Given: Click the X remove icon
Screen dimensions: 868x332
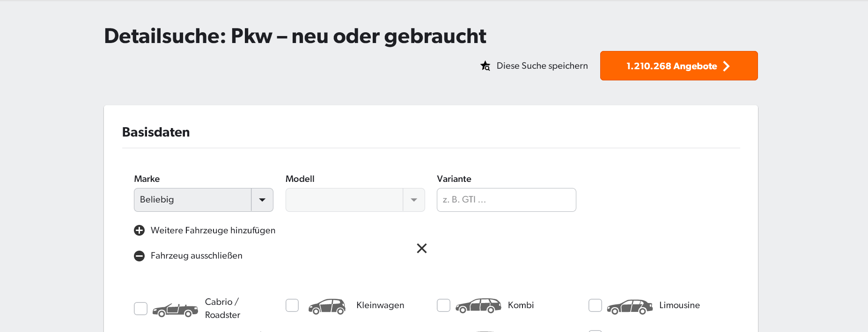Looking at the screenshot, I should pyautogui.click(x=422, y=248).
